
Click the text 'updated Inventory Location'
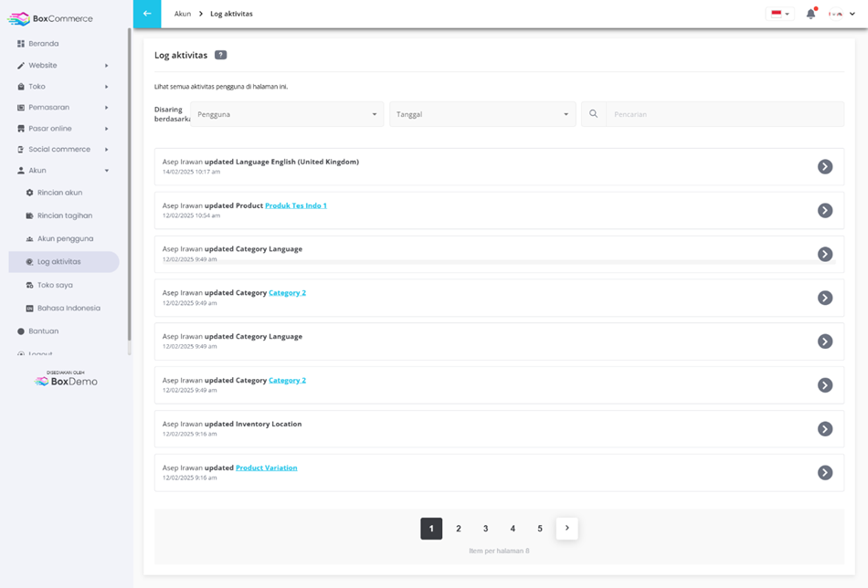point(253,424)
